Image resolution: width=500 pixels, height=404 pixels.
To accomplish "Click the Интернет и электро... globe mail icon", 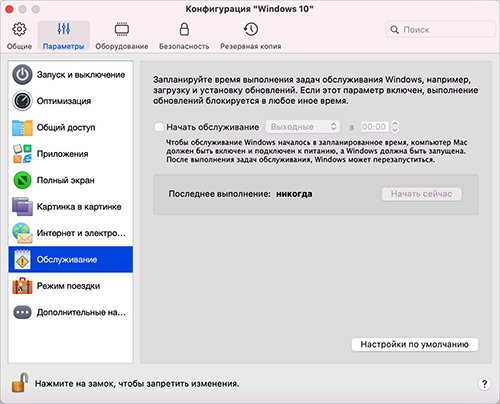I will (22, 233).
